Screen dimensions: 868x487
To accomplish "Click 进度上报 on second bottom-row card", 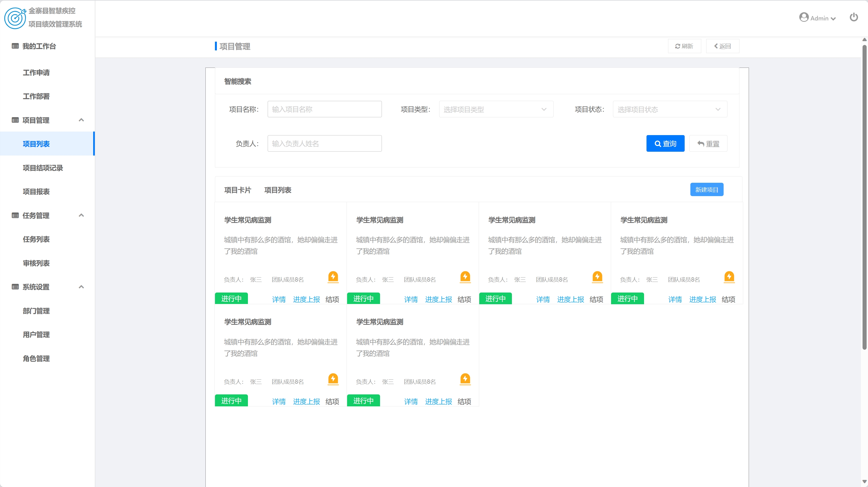I will [438, 401].
